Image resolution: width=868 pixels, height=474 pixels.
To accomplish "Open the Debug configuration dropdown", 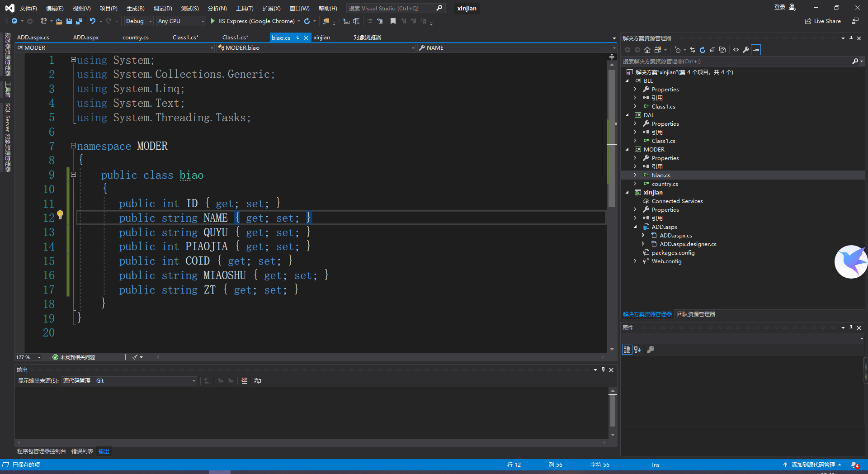I will tap(139, 21).
